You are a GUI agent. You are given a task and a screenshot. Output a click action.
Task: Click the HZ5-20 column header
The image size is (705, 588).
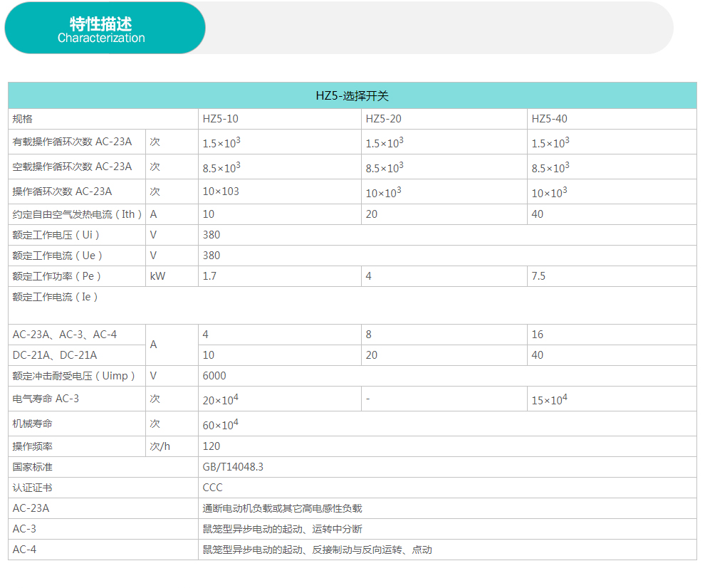(383, 119)
